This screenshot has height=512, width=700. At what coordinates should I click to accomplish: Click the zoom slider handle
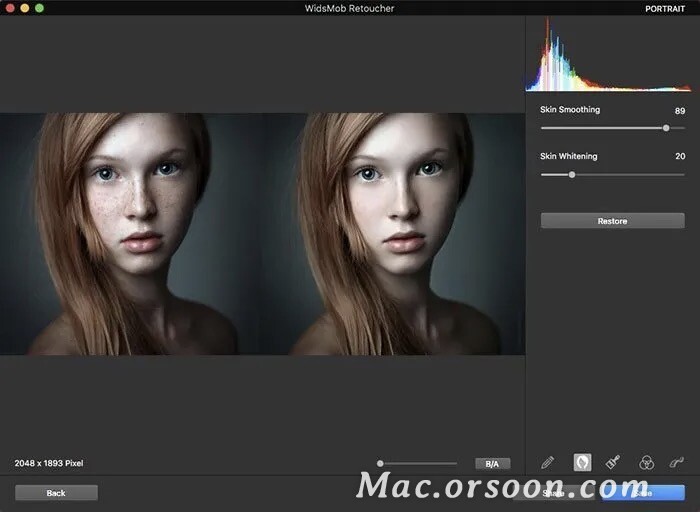380,463
